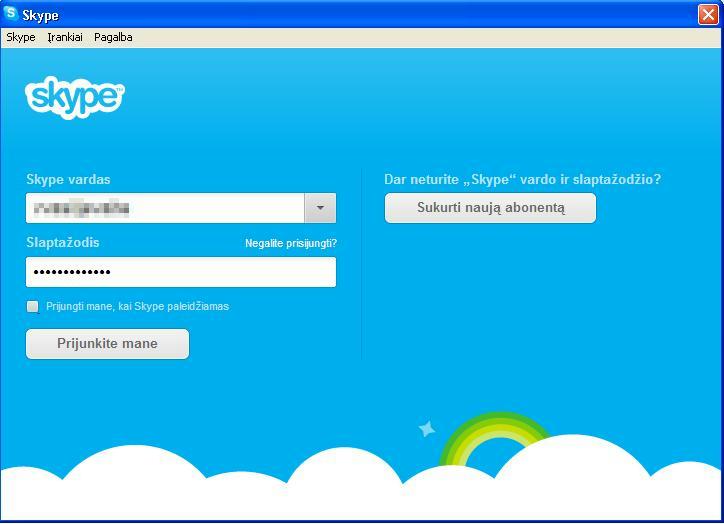Click the Skype icon in title bar
This screenshot has width=724, height=524.
click(12, 14)
